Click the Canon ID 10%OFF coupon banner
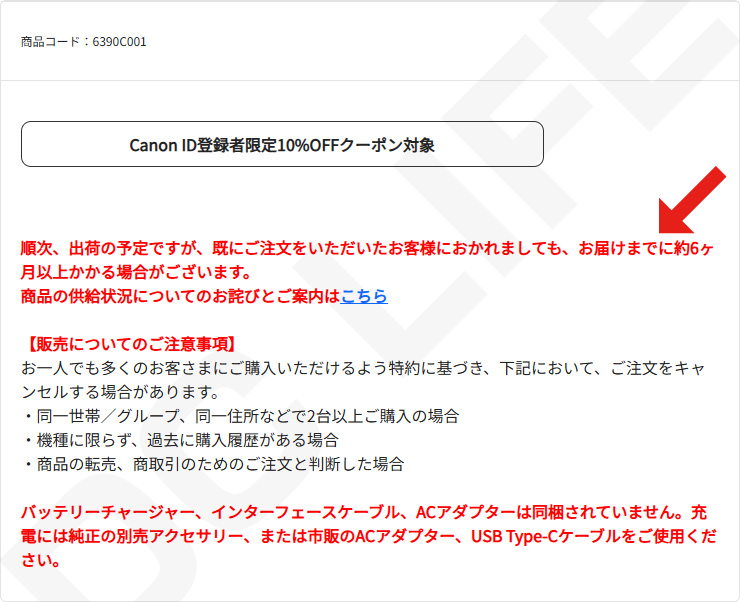This screenshot has width=740, height=602. 282,144
